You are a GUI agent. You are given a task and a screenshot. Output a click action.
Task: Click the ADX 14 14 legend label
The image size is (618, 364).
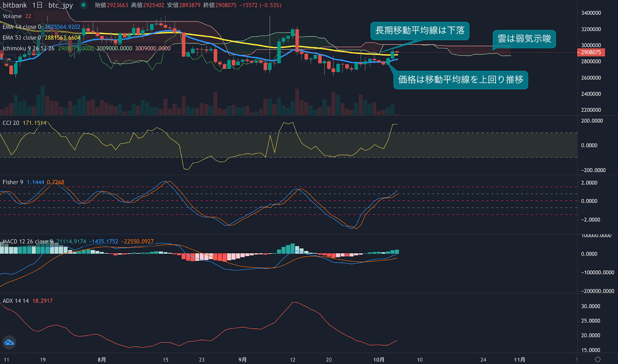15,300
